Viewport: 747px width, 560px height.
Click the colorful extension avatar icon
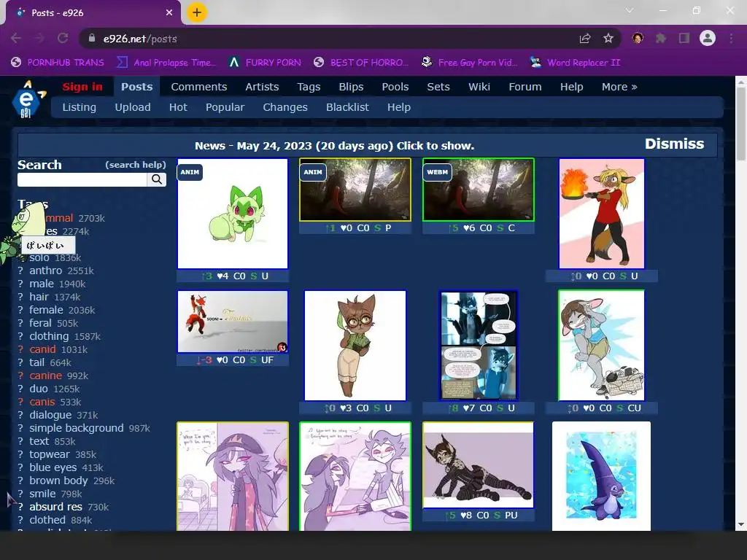point(638,38)
